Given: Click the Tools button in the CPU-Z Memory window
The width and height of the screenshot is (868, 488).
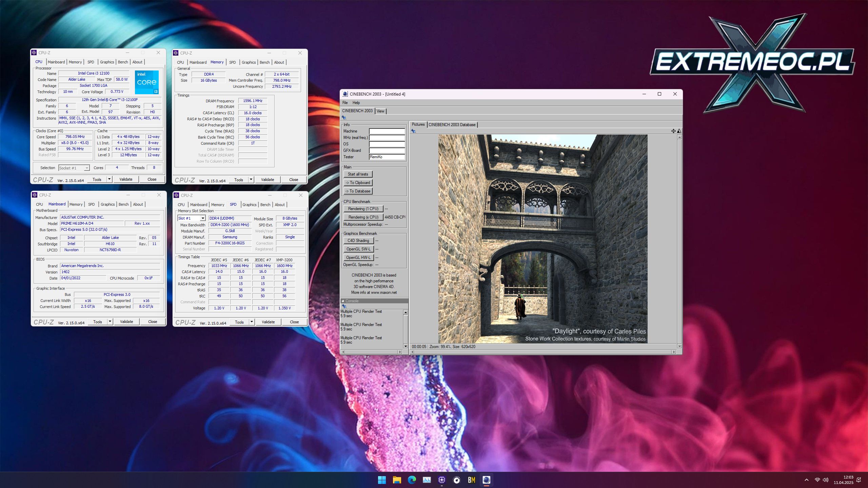Looking at the screenshot, I should (239, 180).
